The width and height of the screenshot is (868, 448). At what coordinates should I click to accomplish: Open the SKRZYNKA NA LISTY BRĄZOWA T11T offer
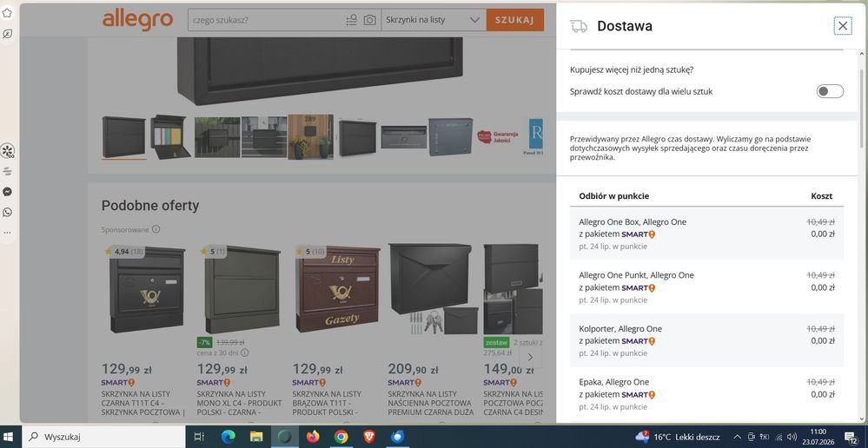(327, 403)
